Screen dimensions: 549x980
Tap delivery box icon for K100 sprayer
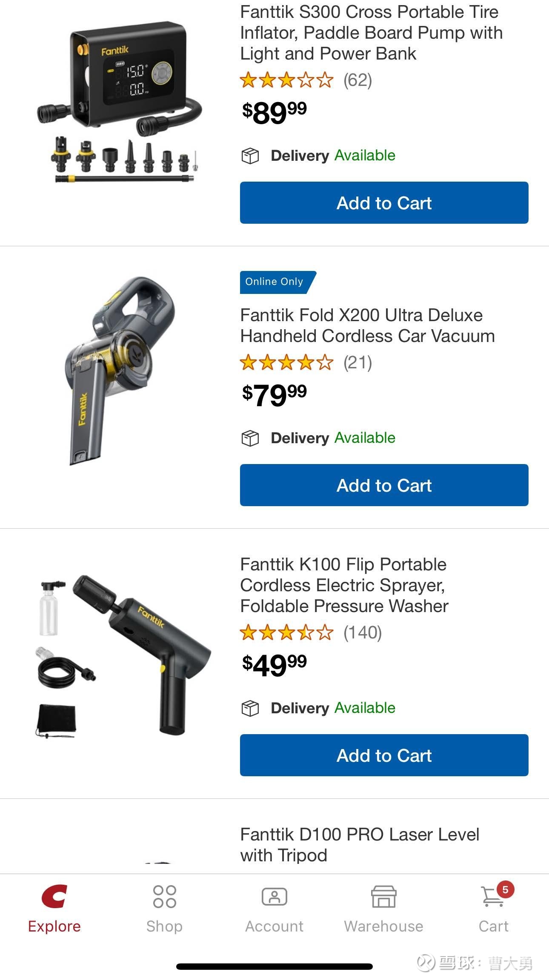[x=250, y=708]
